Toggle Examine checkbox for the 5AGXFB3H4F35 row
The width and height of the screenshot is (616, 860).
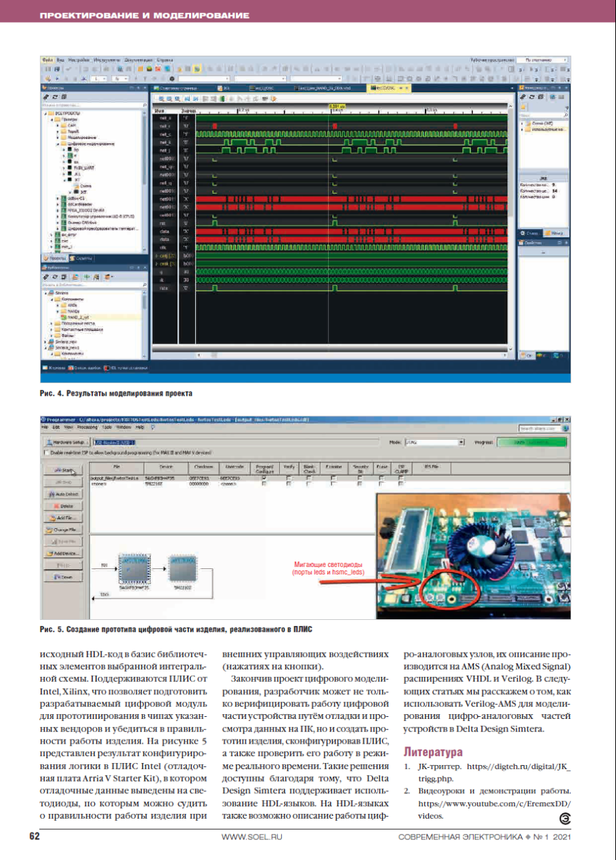(334, 477)
